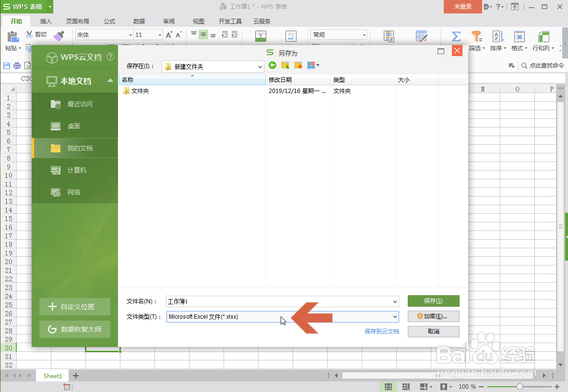Click the Filter funnel icon

click(x=476, y=36)
